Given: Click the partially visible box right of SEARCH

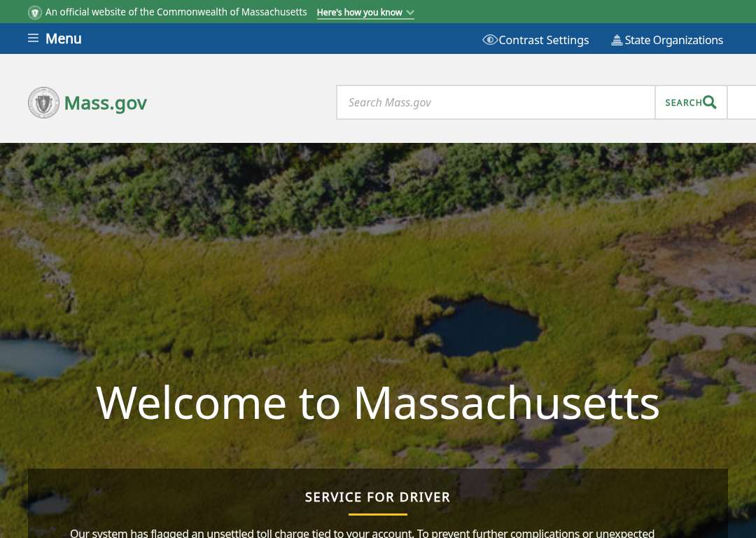Looking at the screenshot, I should [x=741, y=102].
